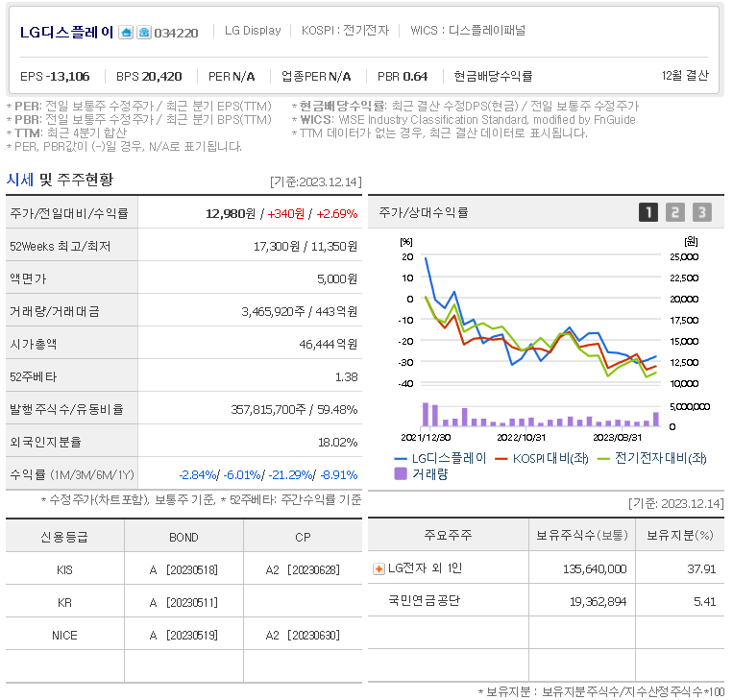
Task: Select the NICE rating agency row
Action: [x=183, y=636]
